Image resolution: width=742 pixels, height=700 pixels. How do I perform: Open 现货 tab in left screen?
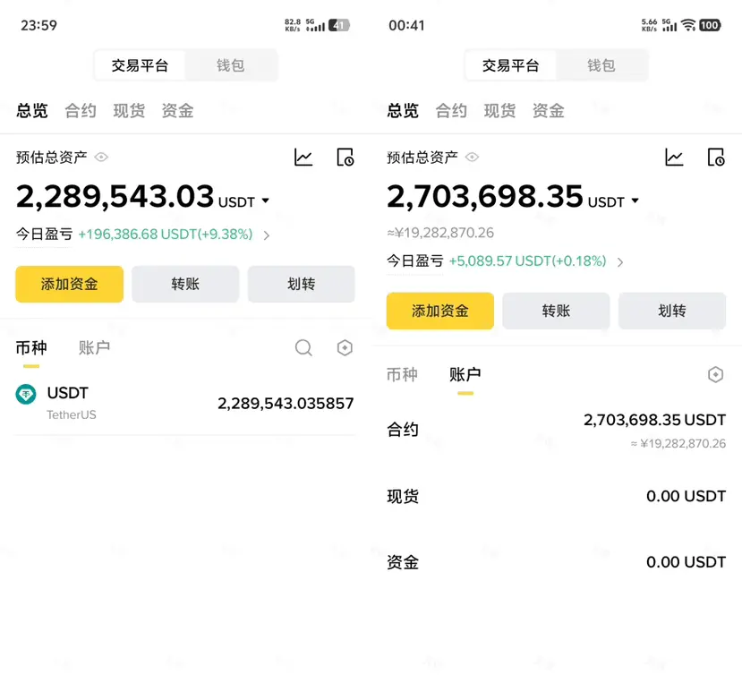tap(129, 111)
